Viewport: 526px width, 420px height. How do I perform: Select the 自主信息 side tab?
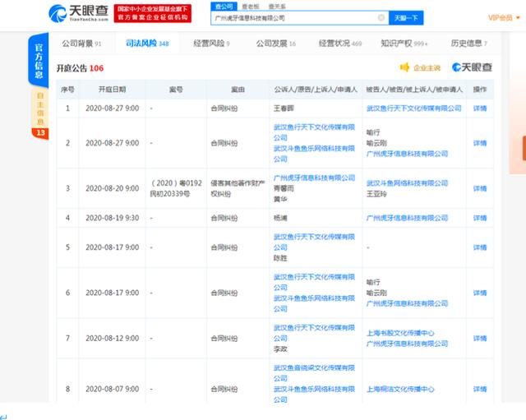coord(40,108)
